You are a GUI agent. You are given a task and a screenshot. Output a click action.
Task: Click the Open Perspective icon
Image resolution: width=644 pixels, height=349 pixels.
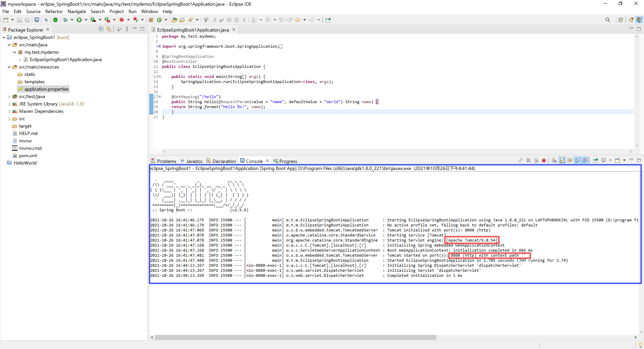pyautogui.click(x=621, y=20)
